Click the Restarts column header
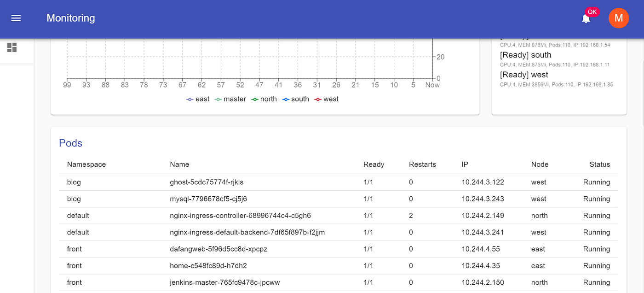Image resolution: width=644 pixels, height=293 pixels. click(x=422, y=164)
